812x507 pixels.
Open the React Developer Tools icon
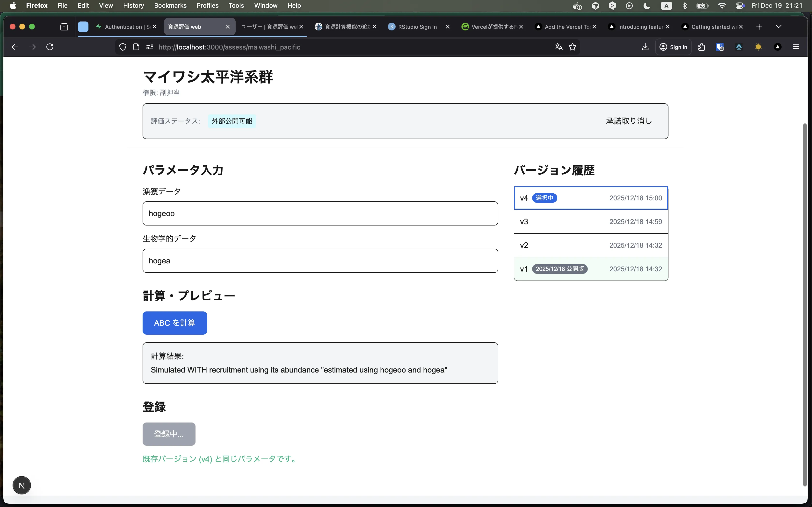pyautogui.click(x=739, y=47)
